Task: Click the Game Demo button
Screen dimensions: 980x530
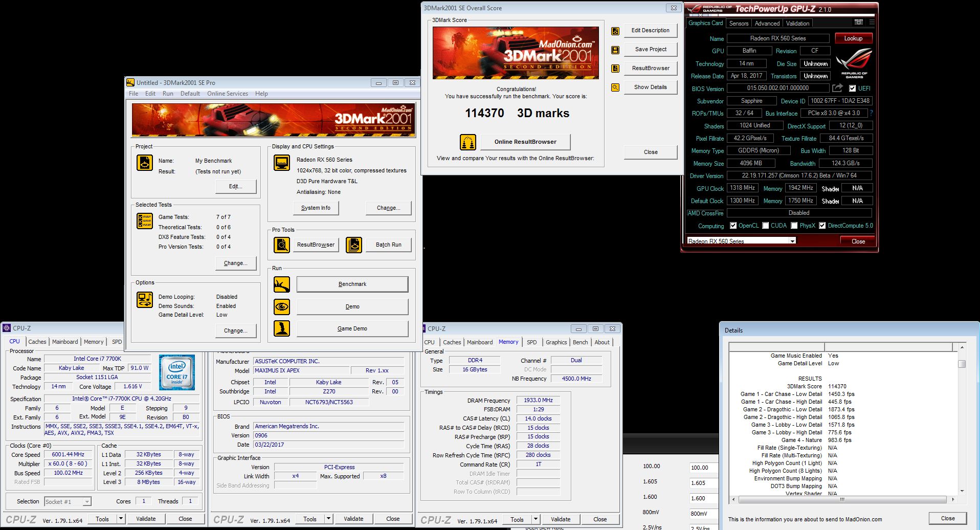Action: pos(352,328)
